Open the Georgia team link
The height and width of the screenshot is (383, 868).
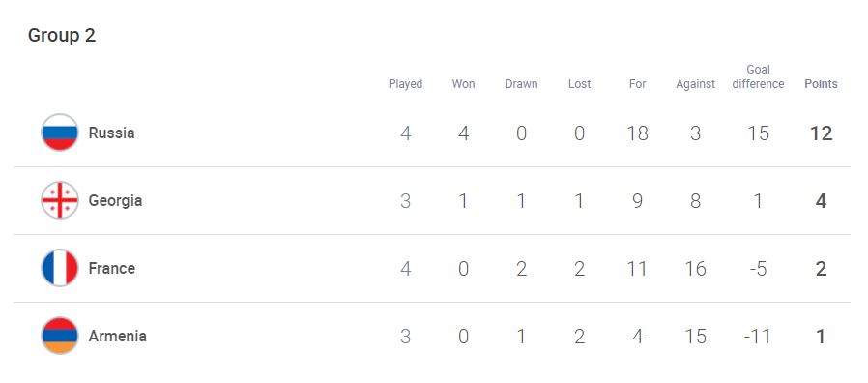click(x=115, y=200)
